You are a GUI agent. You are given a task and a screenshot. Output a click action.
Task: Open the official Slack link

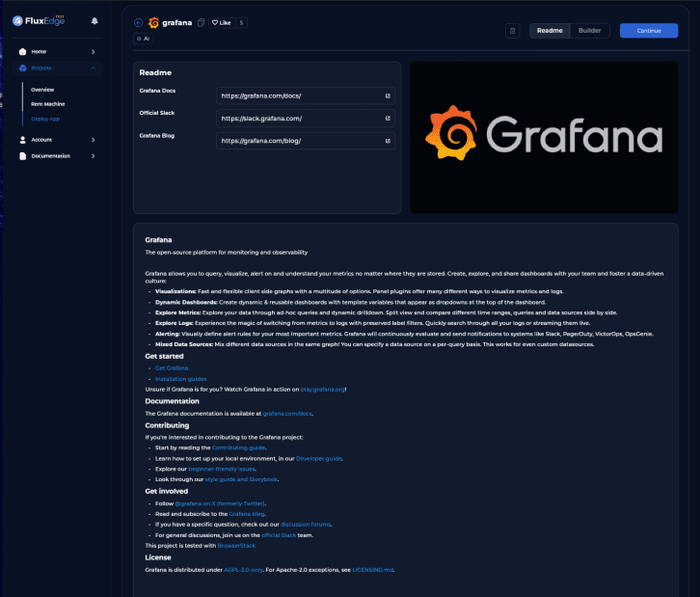click(x=279, y=535)
